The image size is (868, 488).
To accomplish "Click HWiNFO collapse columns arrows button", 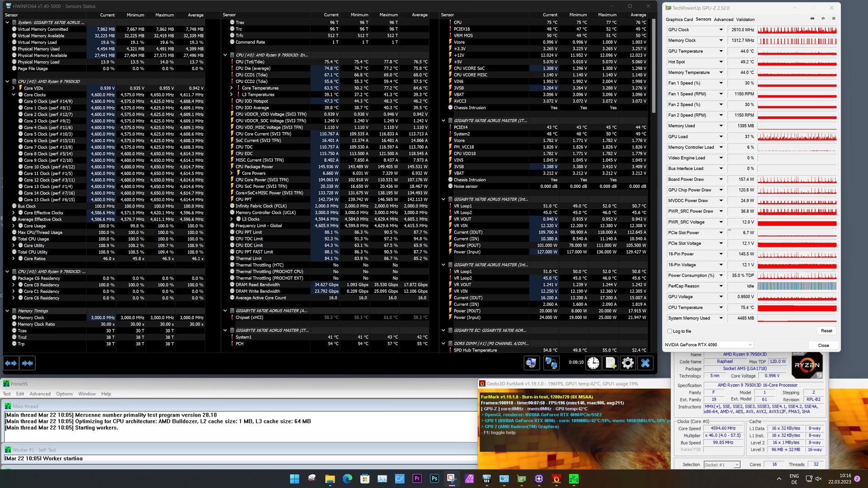I will [x=28, y=363].
